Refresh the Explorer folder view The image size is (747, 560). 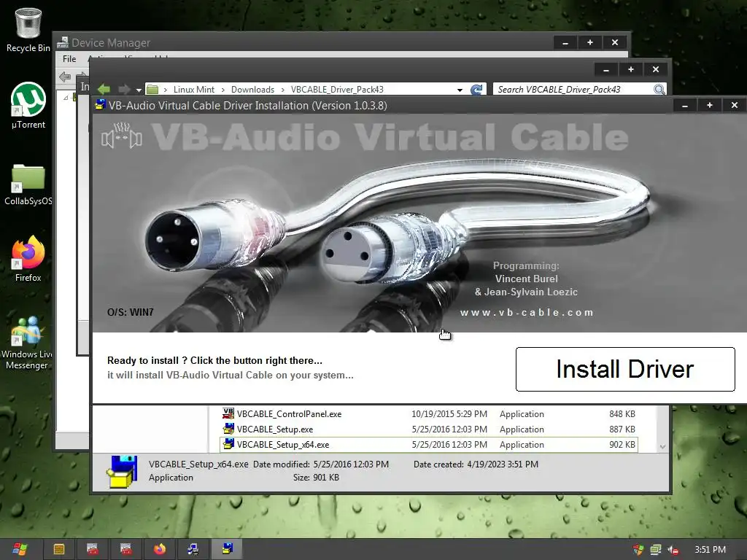point(476,89)
